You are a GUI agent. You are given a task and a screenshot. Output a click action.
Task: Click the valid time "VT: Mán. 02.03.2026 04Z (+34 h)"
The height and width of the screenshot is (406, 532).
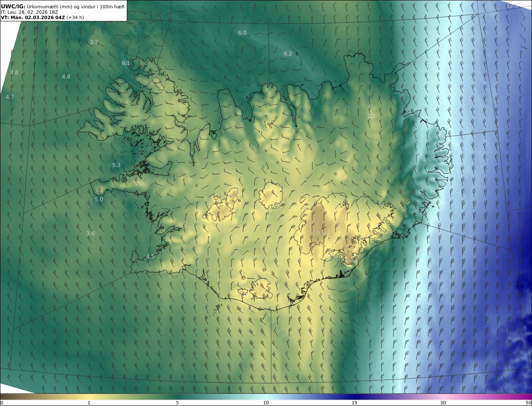[43, 17]
